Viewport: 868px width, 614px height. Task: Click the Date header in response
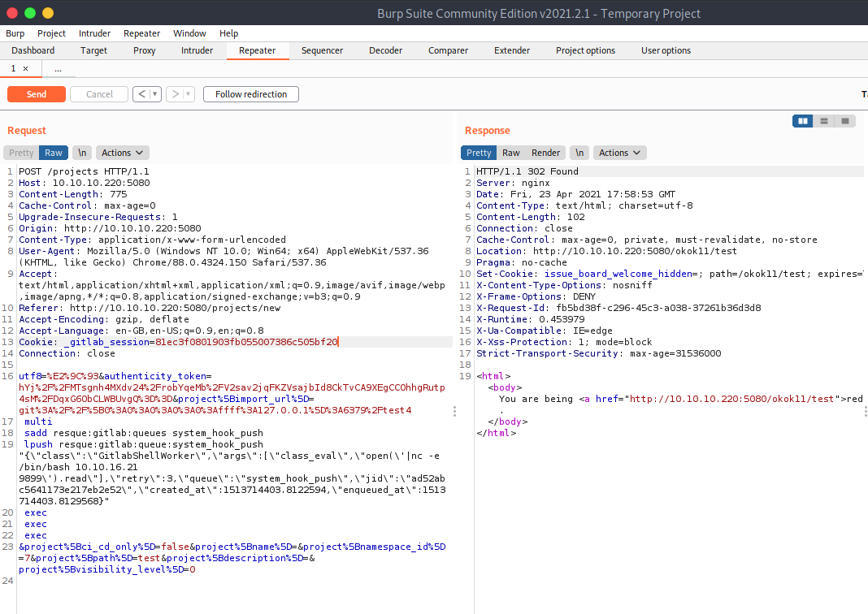pos(575,194)
